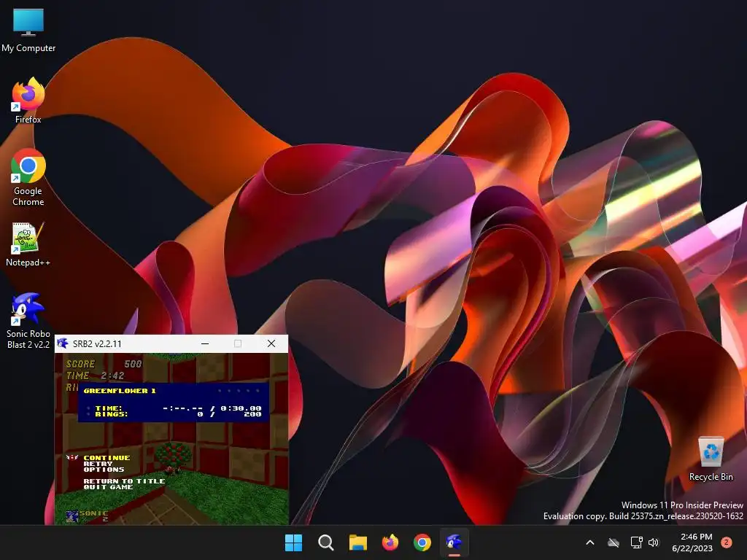Viewport: 747px width, 560px height.
Task: Switch to SRB2 via its taskbar icon
Action: (454, 542)
